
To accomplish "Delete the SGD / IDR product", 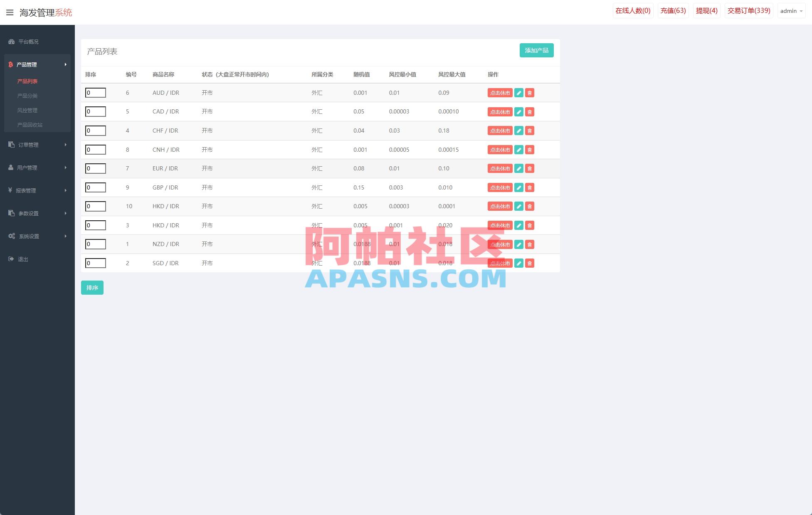I will [530, 263].
